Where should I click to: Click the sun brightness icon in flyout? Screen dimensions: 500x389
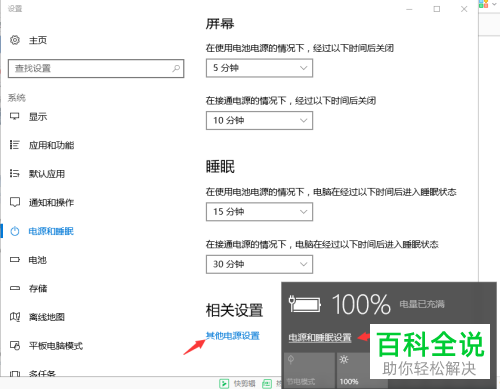click(344, 360)
